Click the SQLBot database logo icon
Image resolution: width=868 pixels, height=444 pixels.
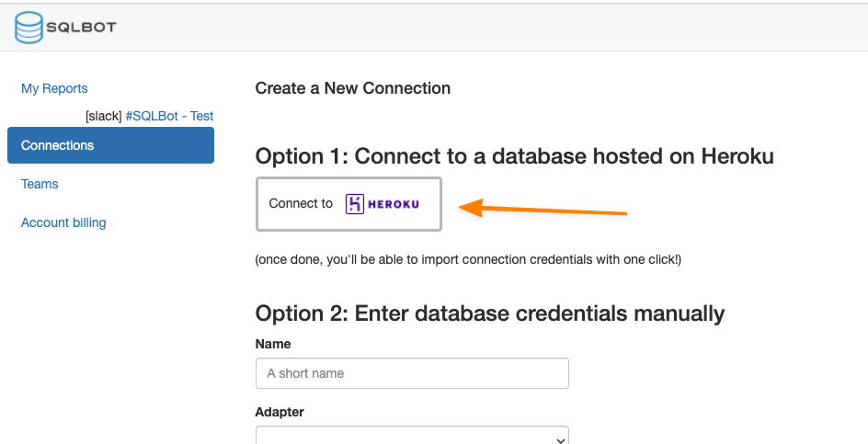pos(29,28)
